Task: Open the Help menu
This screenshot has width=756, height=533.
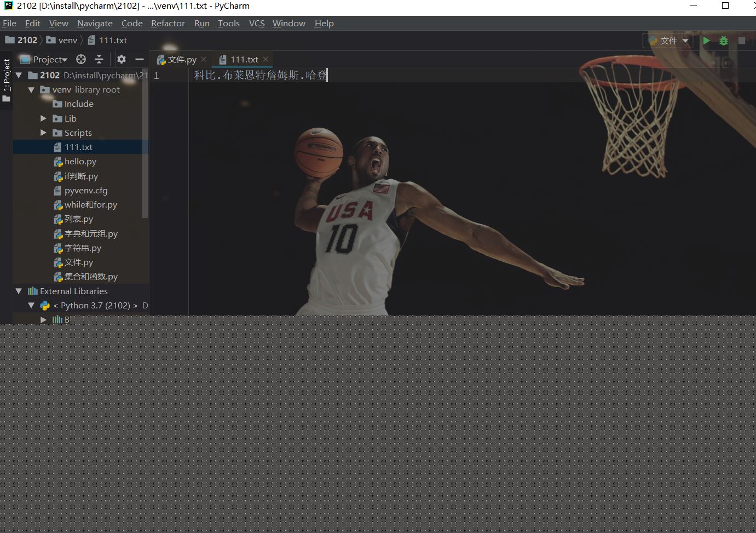Action: (324, 23)
